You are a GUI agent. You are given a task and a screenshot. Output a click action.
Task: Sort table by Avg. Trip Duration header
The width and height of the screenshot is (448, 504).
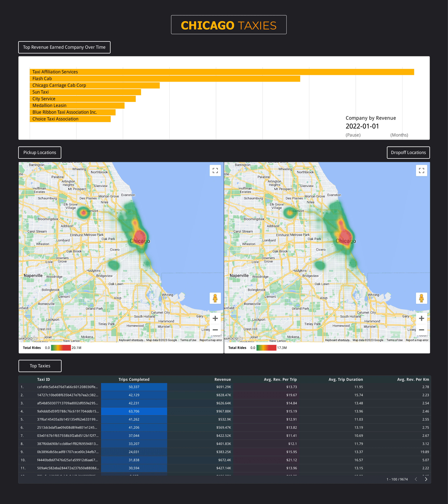[345, 380]
